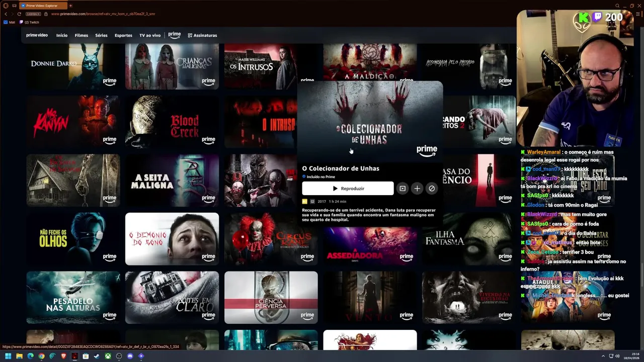
Task: Click the teal swirl icon in the taskbar
Action: (52, 356)
